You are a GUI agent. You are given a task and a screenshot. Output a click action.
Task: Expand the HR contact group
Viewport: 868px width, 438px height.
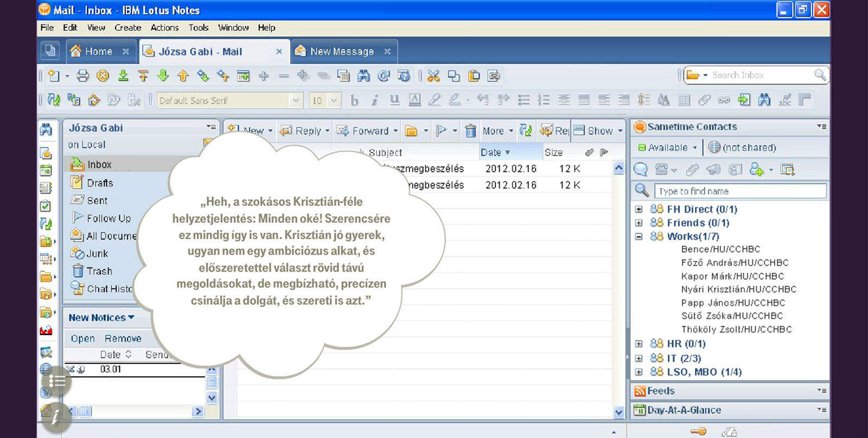(639, 344)
